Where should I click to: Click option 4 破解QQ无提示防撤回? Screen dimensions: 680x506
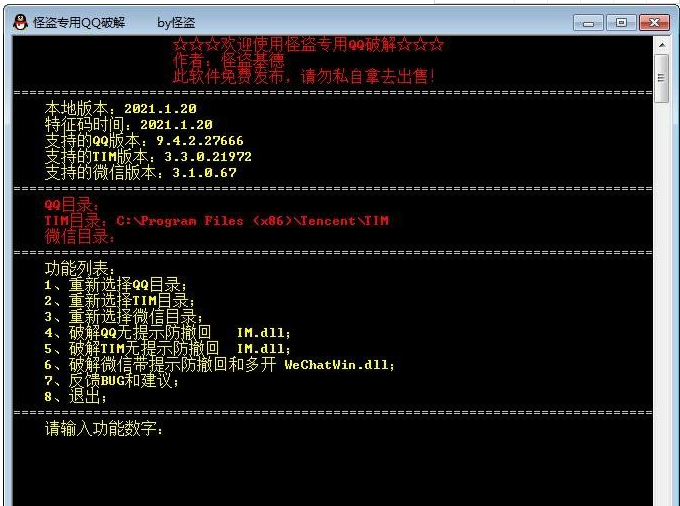(167, 333)
